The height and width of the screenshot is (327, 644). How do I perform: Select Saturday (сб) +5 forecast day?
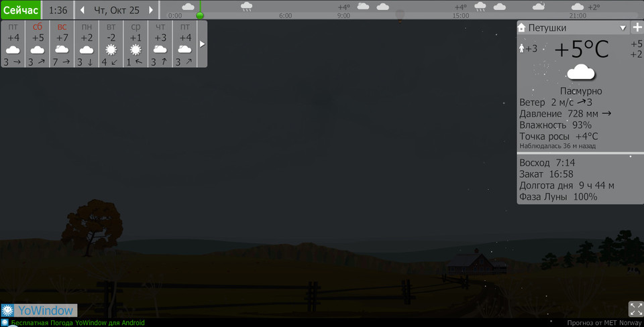point(38,44)
